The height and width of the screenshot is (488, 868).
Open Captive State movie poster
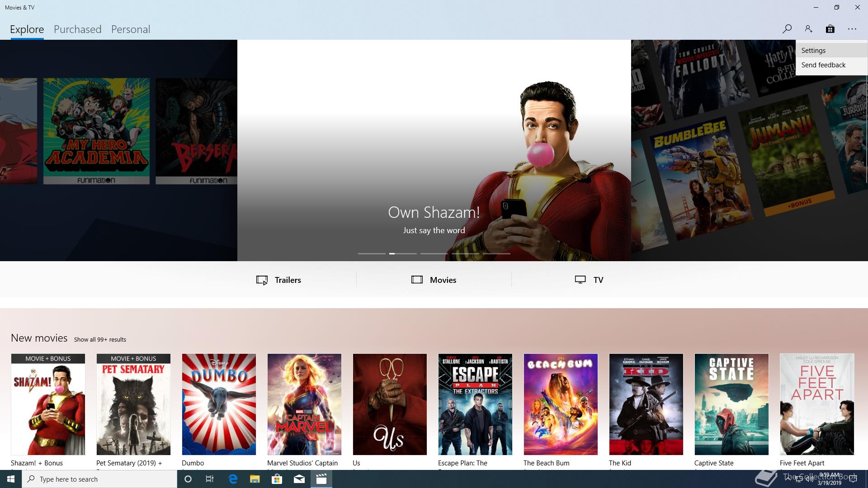[731, 404]
